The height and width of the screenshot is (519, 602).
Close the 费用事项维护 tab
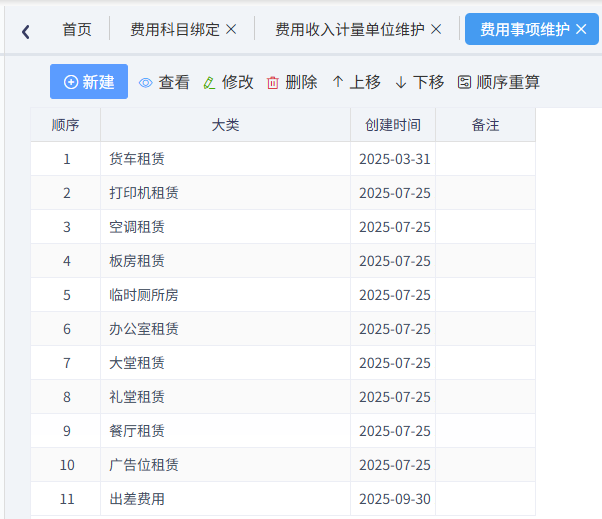click(x=581, y=30)
